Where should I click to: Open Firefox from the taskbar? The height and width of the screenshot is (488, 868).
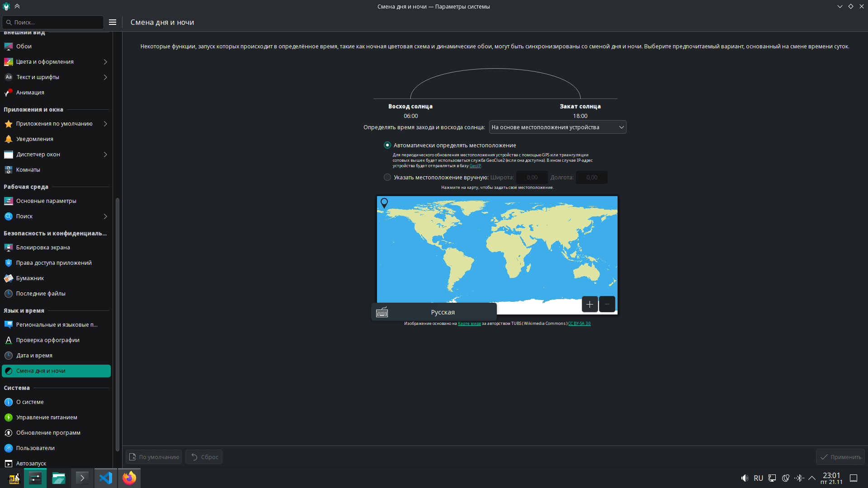[129, 478]
